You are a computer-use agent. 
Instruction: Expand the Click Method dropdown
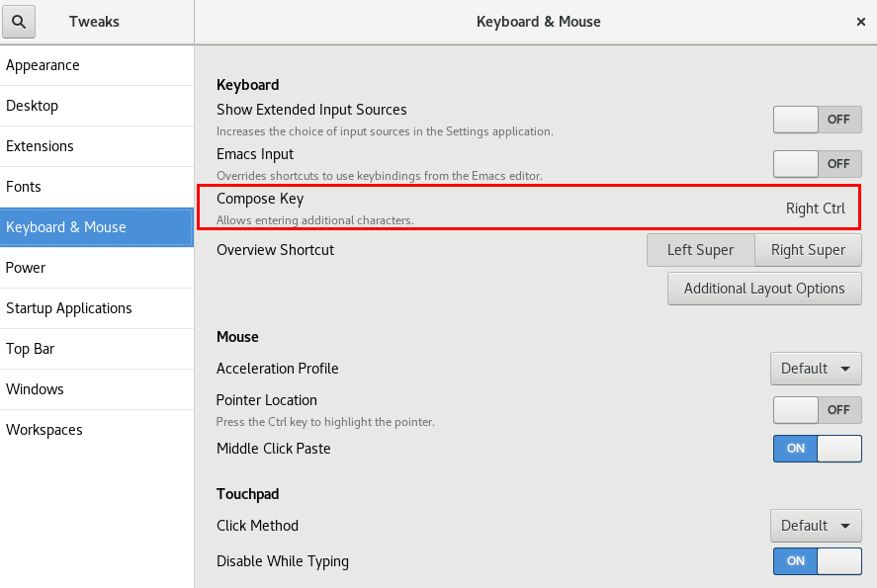pyautogui.click(x=815, y=526)
